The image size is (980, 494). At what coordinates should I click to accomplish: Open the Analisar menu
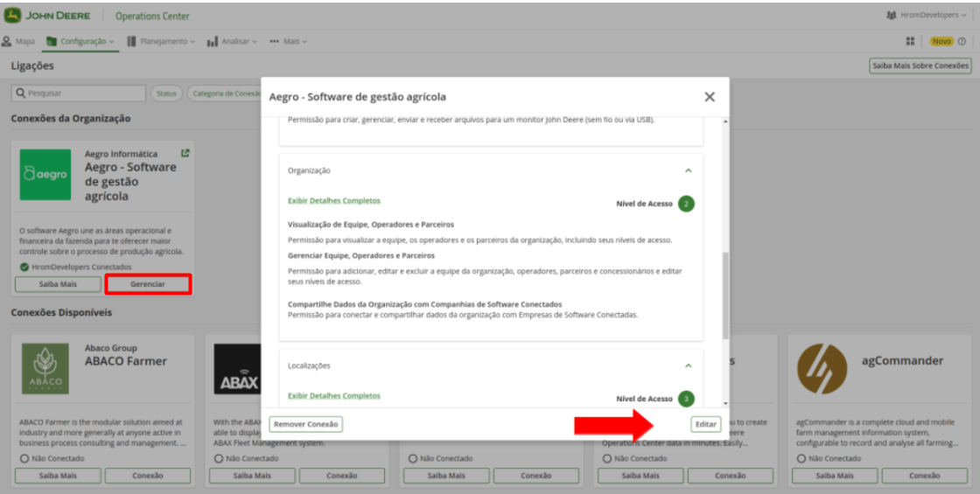[232, 41]
